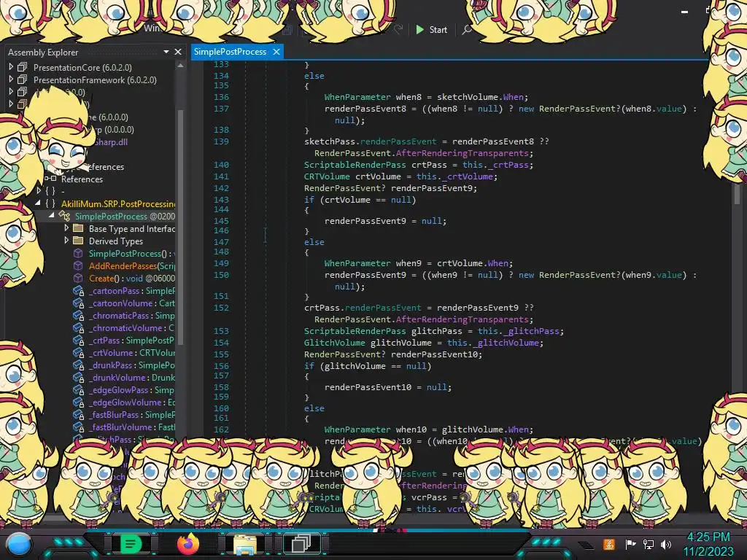Select the _crtVolume : CRTVolume field
Viewport: 747px width, 560px height.
[x=131, y=352]
